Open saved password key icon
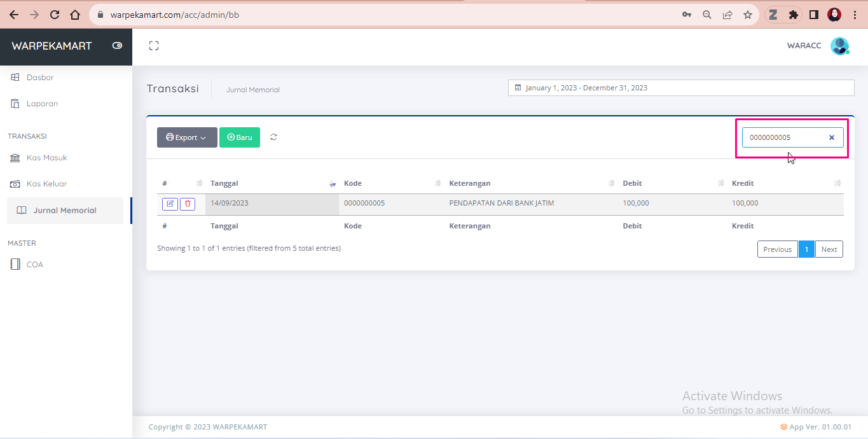The image size is (868, 439). 687,15
